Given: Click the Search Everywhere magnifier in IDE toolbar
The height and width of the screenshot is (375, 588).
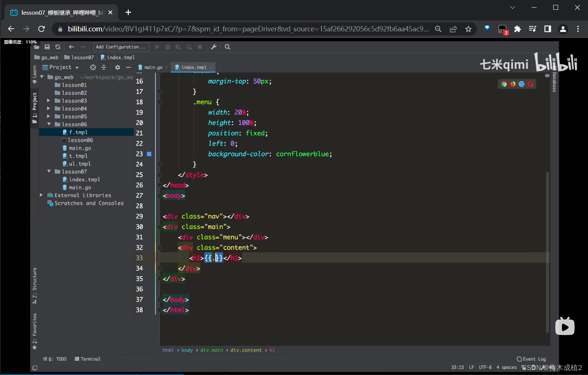Looking at the screenshot, I should tap(227, 47).
